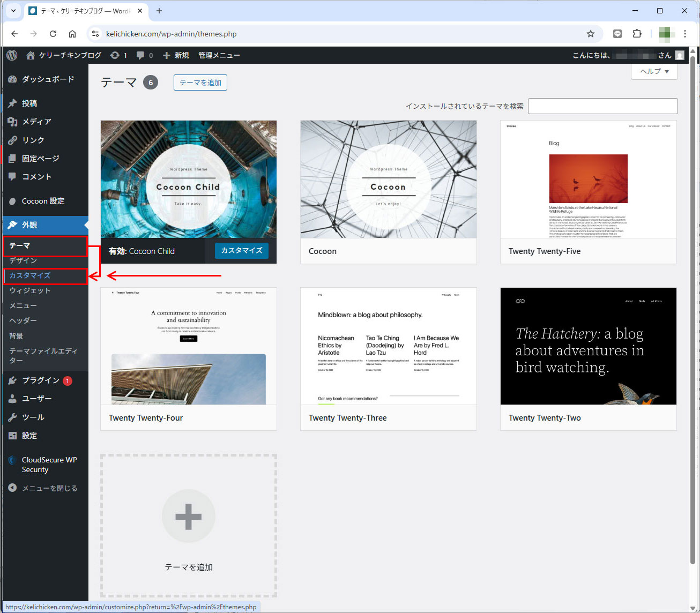Screen dimensions: 700x613
Task: Open the ダッシュボード sidebar item
Action: [x=46, y=79]
